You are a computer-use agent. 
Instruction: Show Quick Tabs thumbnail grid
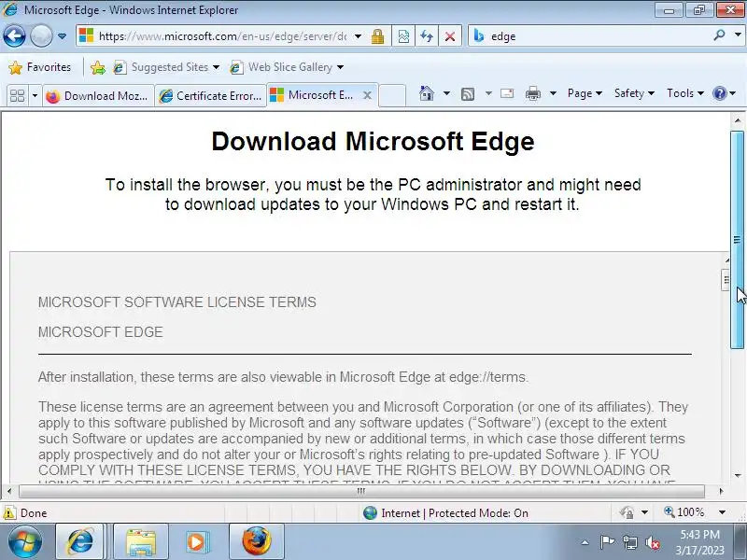pos(18,96)
